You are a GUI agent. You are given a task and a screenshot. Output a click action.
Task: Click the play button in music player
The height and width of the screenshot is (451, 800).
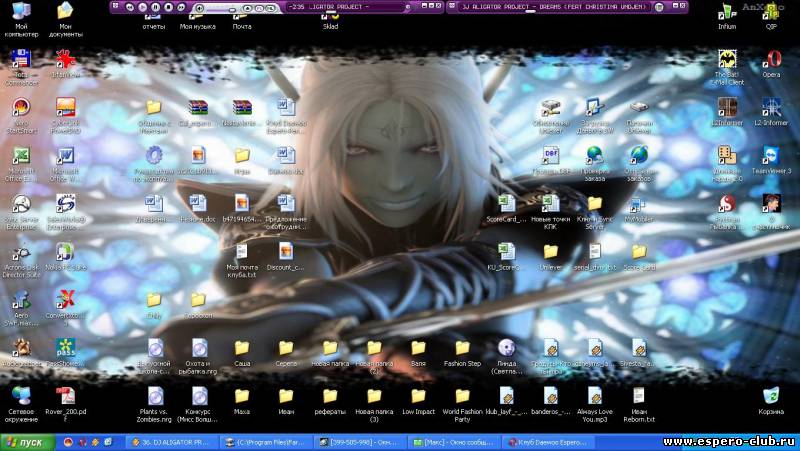(x=142, y=7)
